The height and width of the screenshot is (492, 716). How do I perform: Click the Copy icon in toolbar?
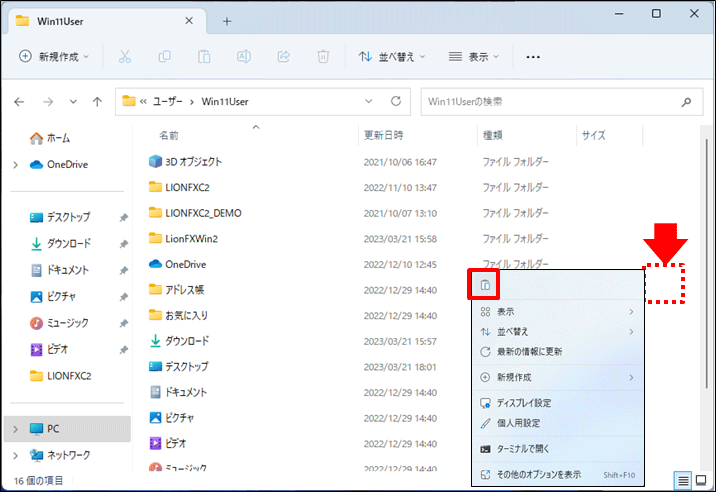click(164, 57)
